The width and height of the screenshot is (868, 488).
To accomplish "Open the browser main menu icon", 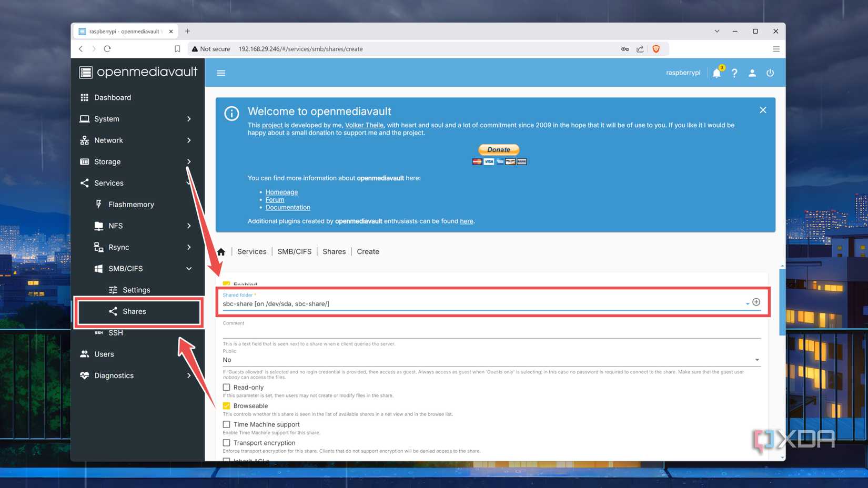I will tap(776, 49).
